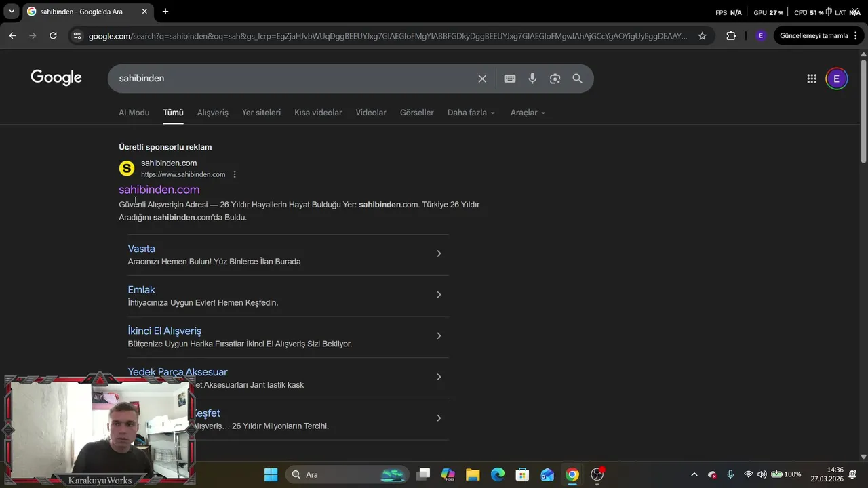Open the Emlak link
This screenshot has height=488, width=868.
[142, 290]
